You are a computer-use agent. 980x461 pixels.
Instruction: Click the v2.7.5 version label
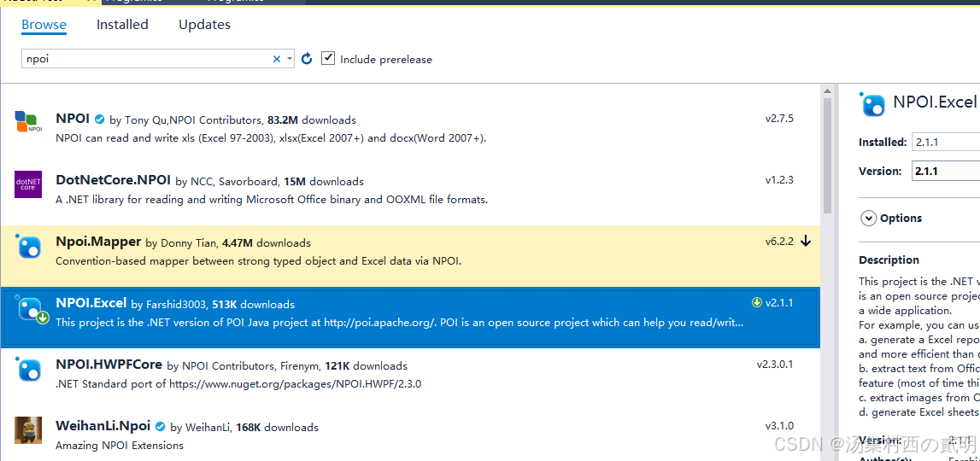(779, 118)
